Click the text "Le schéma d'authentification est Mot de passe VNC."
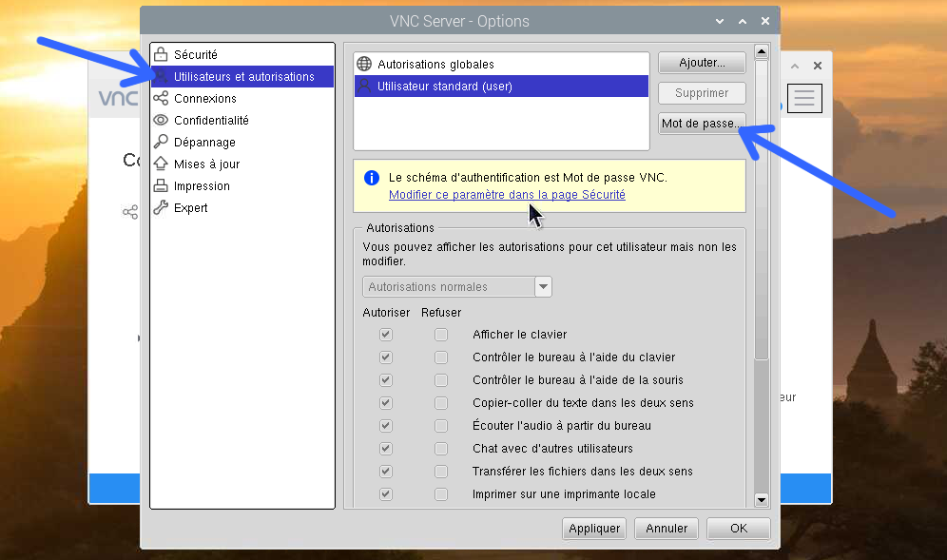 528,178
